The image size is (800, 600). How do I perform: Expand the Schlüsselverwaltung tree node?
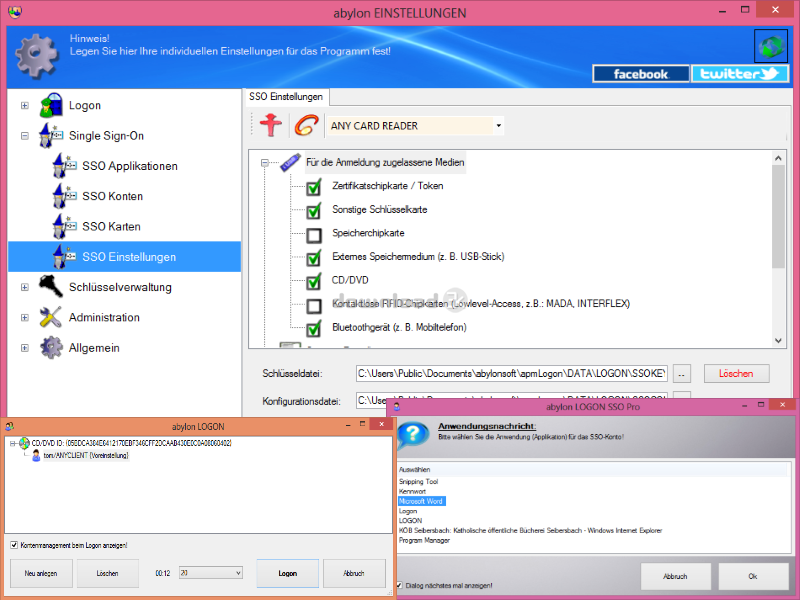[24, 287]
